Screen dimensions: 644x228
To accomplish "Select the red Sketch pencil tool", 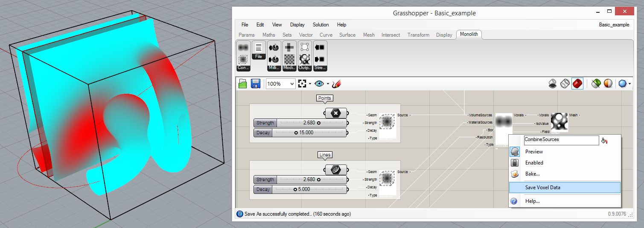I will [337, 84].
